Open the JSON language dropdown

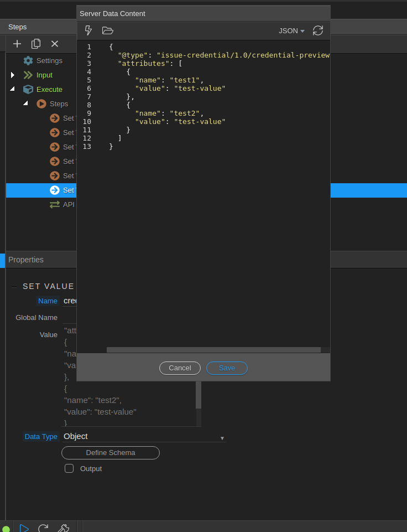pos(291,31)
